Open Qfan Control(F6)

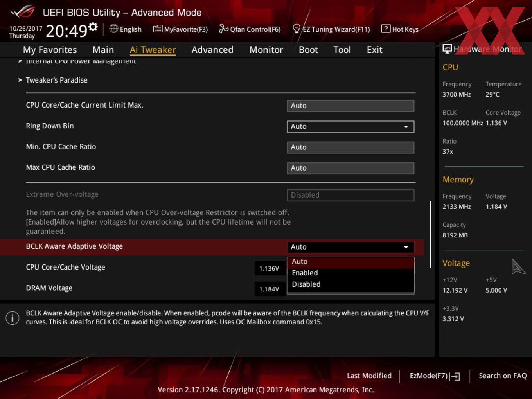point(250,29)
